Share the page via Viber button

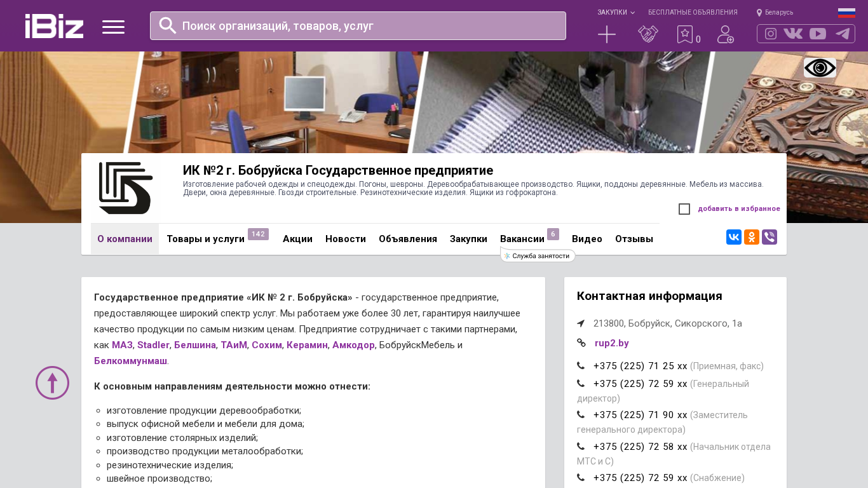pyautogui.click(x=770, y=237)
